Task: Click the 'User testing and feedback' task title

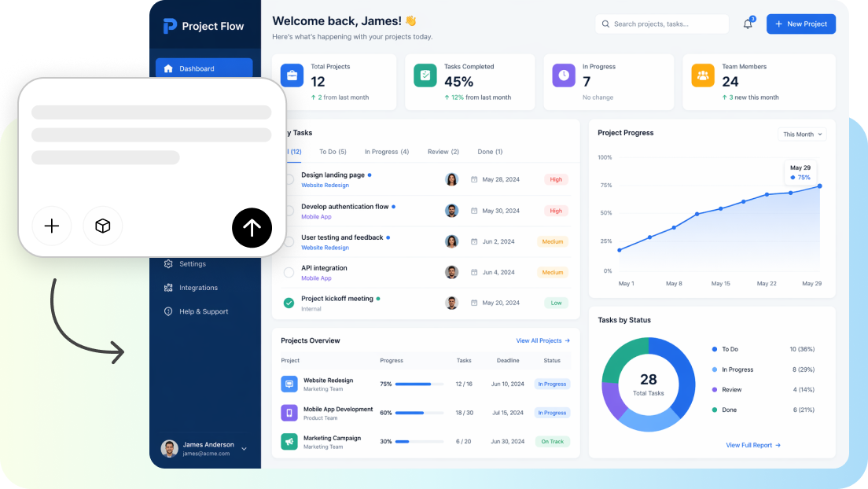Action: [342, 237]
